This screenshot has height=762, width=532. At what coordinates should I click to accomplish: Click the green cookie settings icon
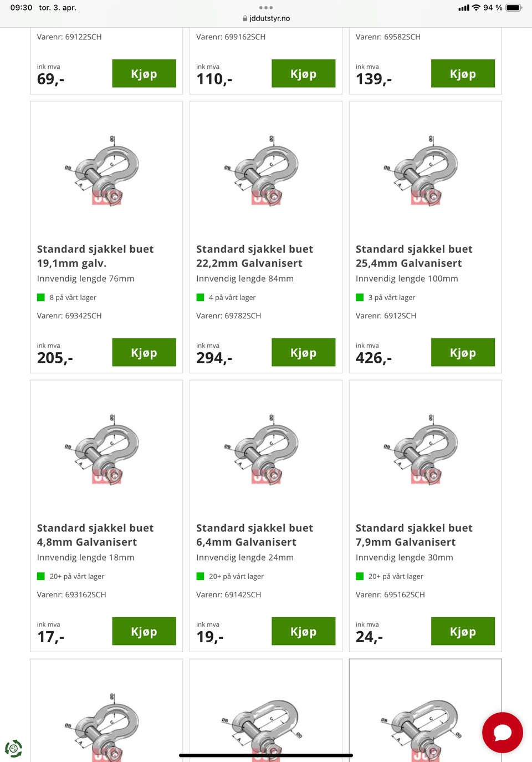(x=13, y=748)
